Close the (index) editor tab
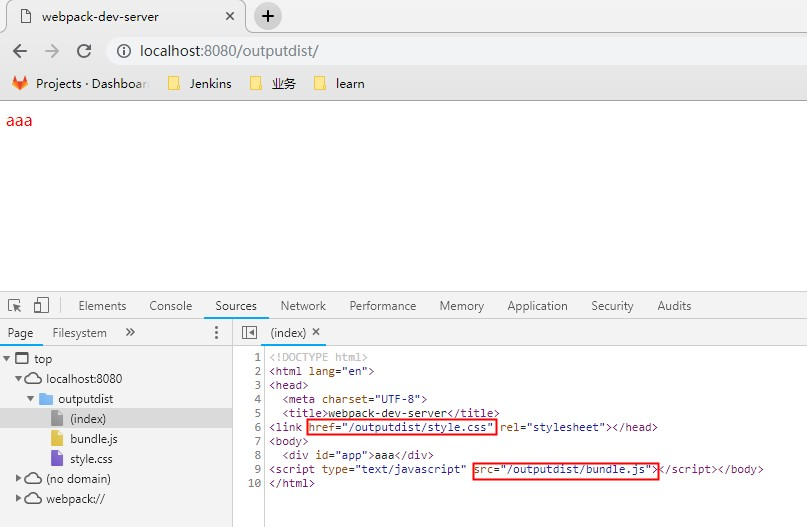Image resolution: width=807 pixels, height=527 pixels. (x=316, y=332)
